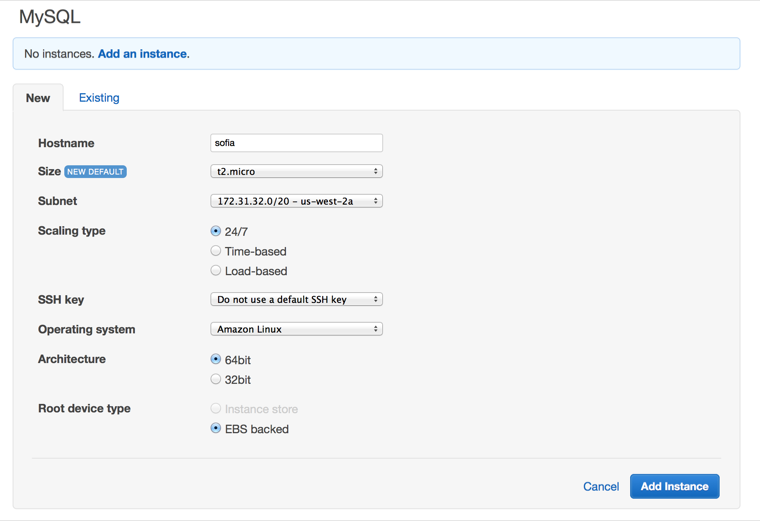Image resolution: width=760 pixels, height=521 pixels.
Task: Click the Scaling type label
Action: coord(71,231)
